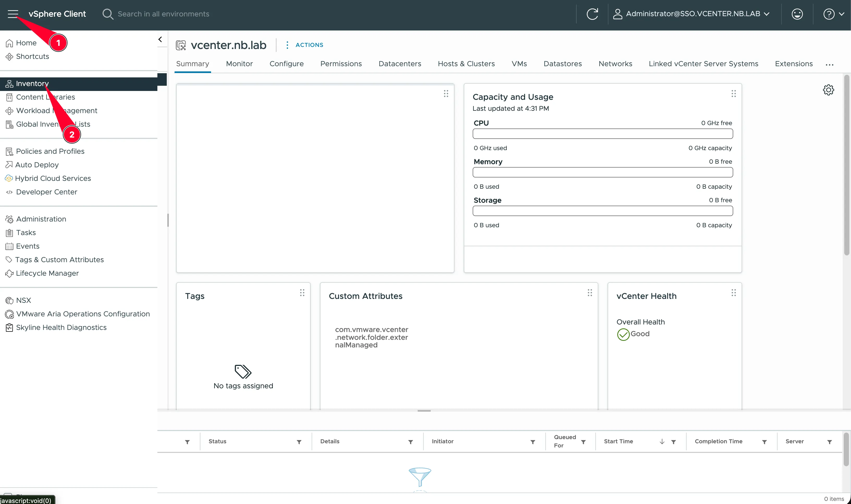Open the ACTIONS menu for vcenter.nb.lab

coord(305,45)
